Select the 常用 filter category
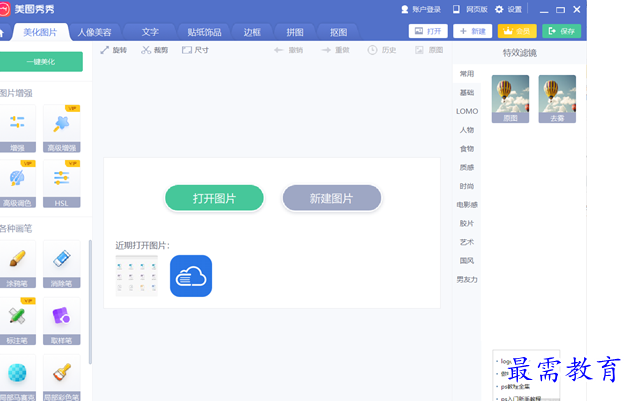 click(x=467, y=74)
